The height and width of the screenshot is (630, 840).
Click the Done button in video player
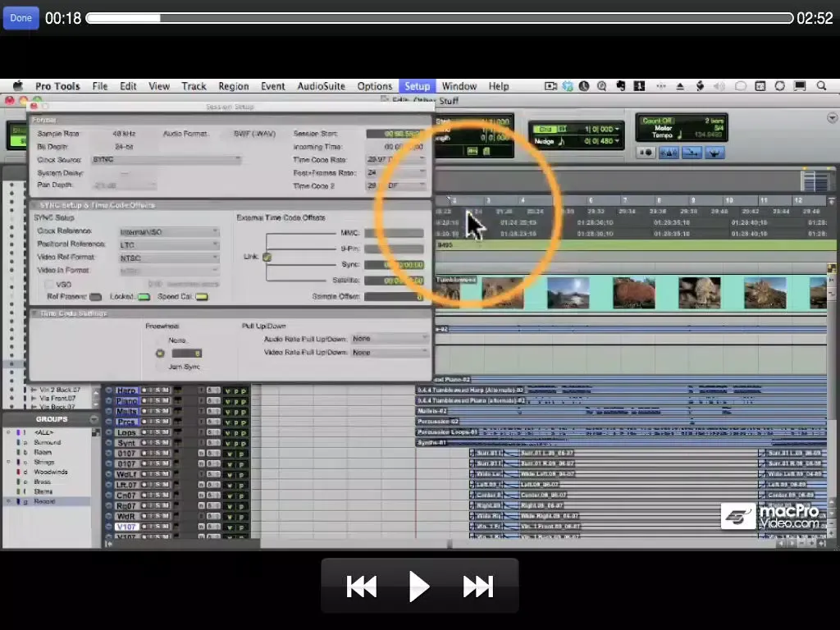(x=21, y=18)
